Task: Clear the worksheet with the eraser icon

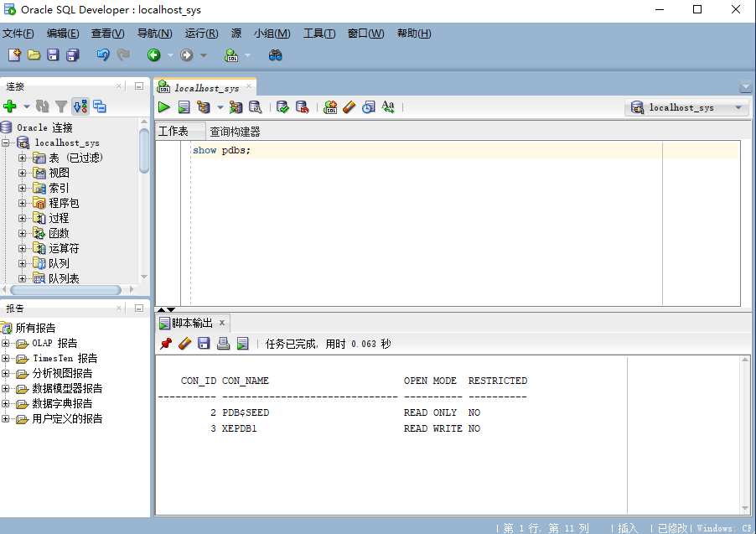Action: pyautogui.click(x=349, y=107)
